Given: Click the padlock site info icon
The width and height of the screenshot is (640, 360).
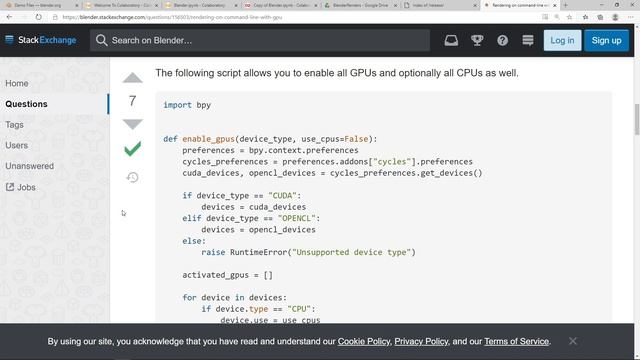Looking at the screenshot, I should (55, 17).
